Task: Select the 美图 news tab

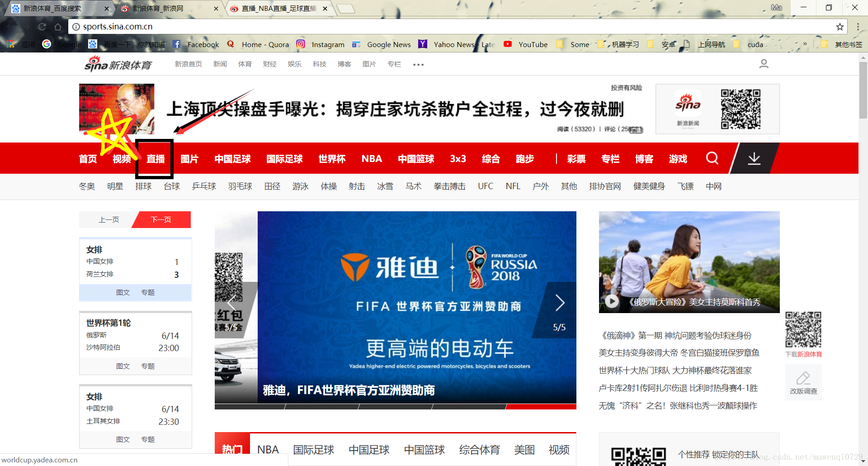Action: pos(524,450)
